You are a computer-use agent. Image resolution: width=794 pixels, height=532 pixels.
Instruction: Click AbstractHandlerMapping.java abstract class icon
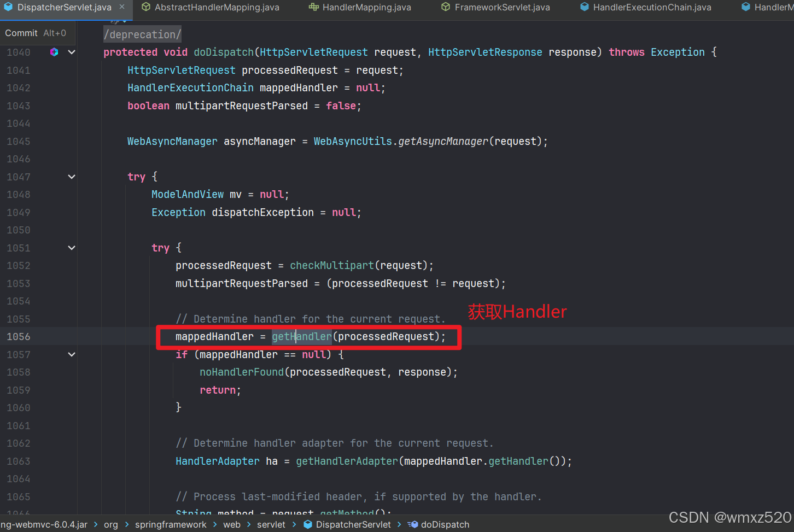[x=146, y=7]
